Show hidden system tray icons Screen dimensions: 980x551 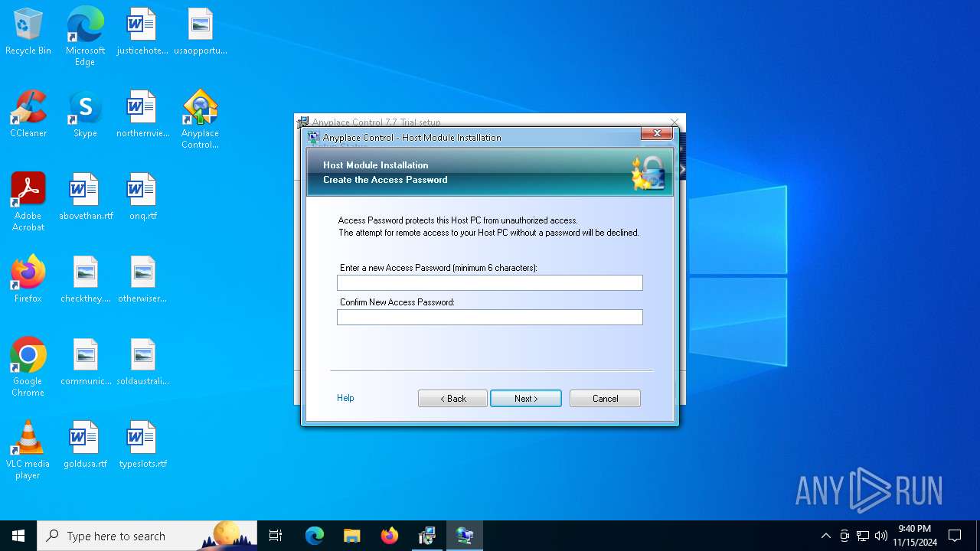825,536
